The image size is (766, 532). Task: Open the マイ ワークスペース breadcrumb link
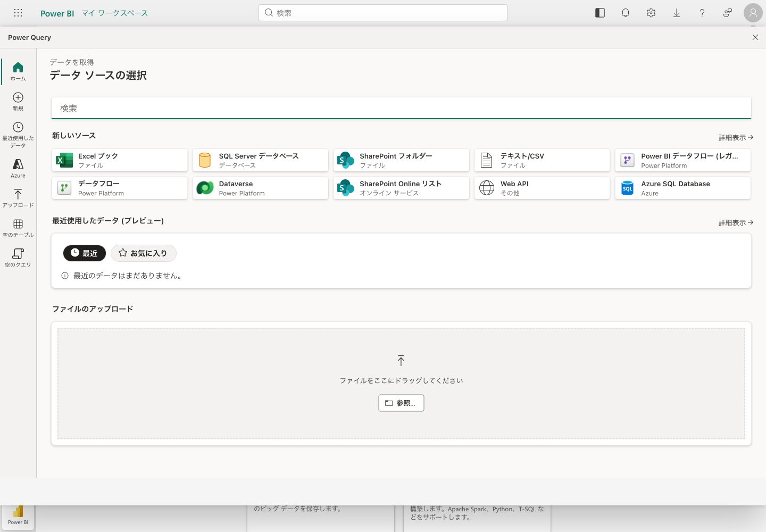tap(114, 13)
